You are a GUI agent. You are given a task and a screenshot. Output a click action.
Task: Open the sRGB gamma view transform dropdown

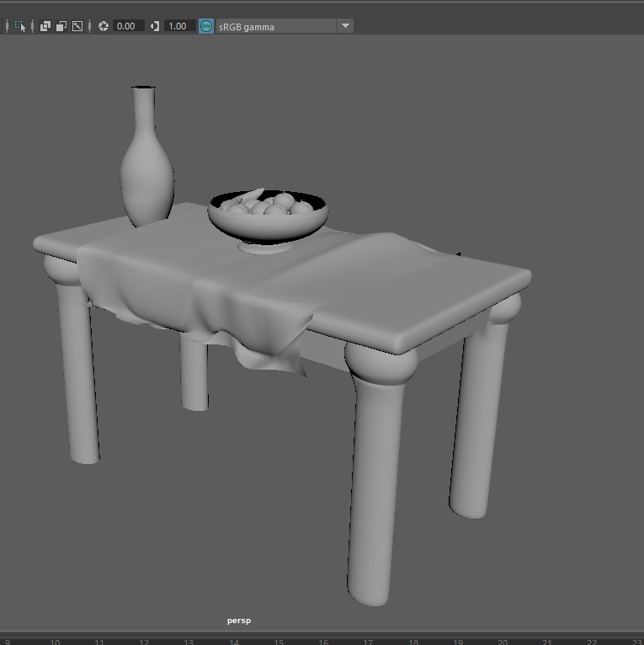click(x=344, y=26)
